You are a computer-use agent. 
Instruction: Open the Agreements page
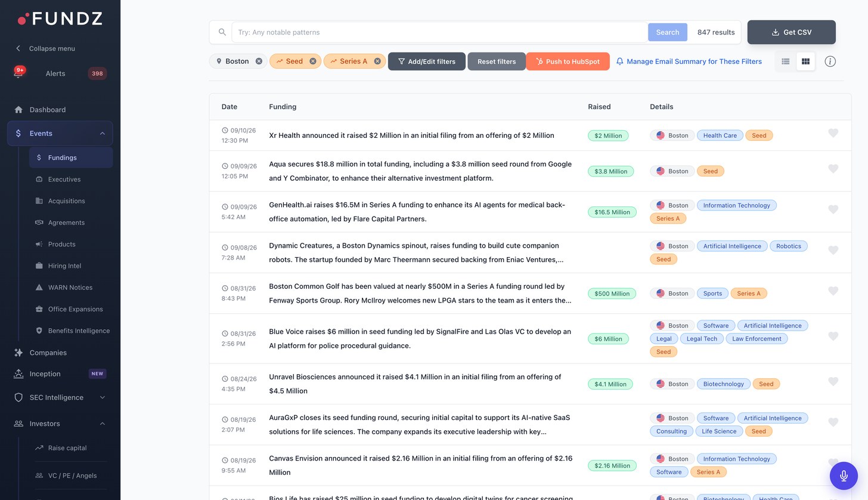[x=66, y=223]
